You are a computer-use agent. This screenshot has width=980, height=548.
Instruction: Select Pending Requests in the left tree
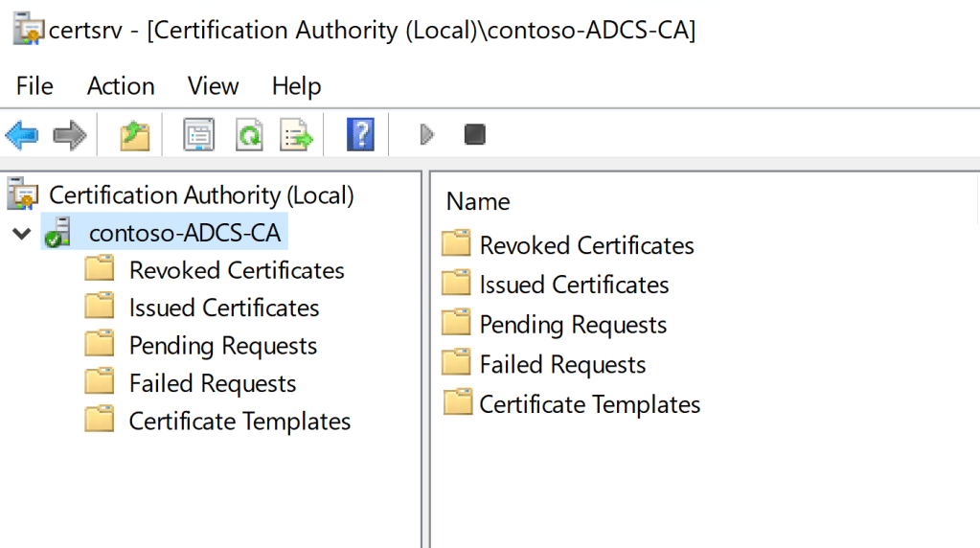tap(222, 346)
